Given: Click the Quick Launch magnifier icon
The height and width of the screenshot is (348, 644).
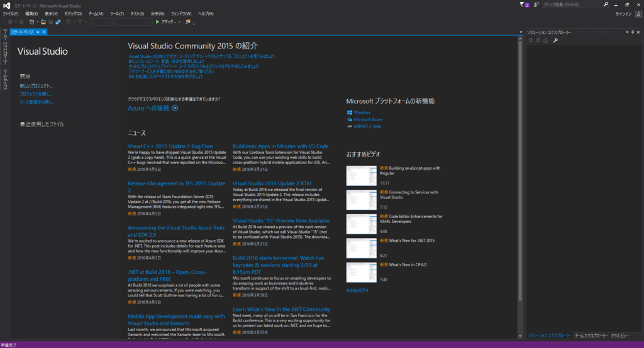Looking at the screenshot, I should 606,4.
